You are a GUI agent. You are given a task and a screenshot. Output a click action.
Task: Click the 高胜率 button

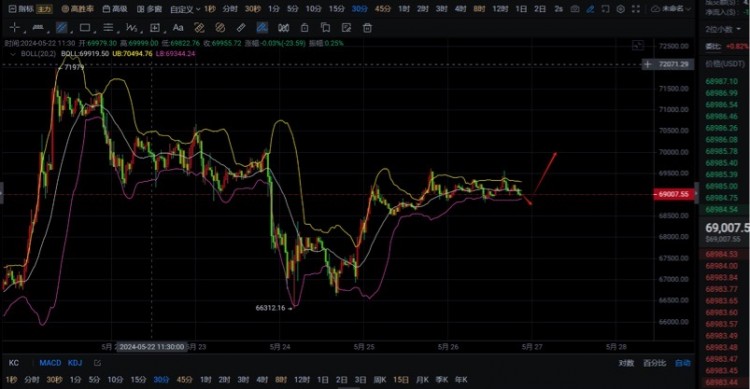coord(77,9)
